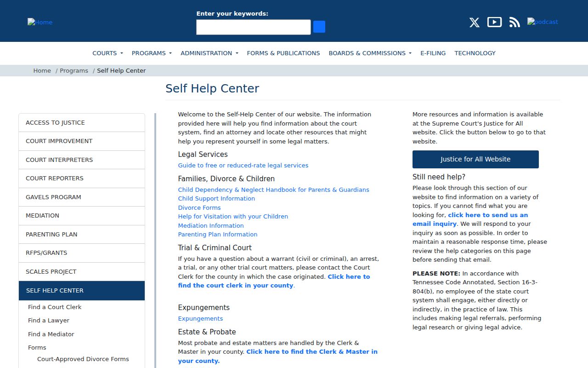Open the podcast image link

[543, 22]
